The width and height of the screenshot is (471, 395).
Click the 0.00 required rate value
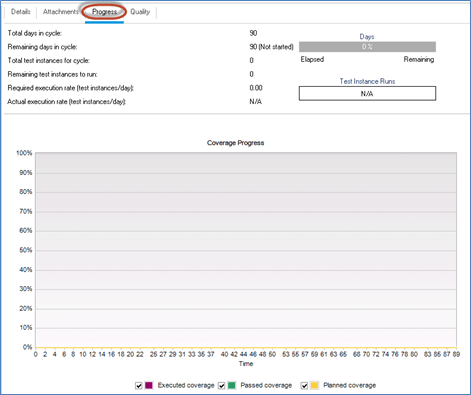click(x=256, y=88)
